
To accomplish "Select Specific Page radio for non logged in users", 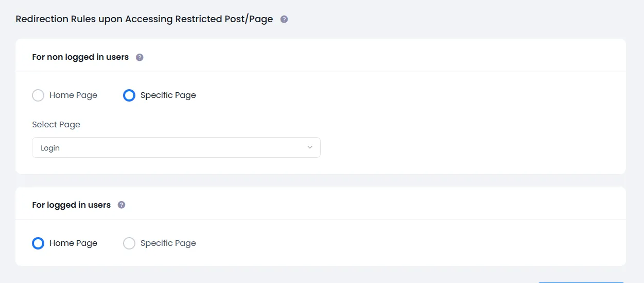I will click(x=129, y=95).
